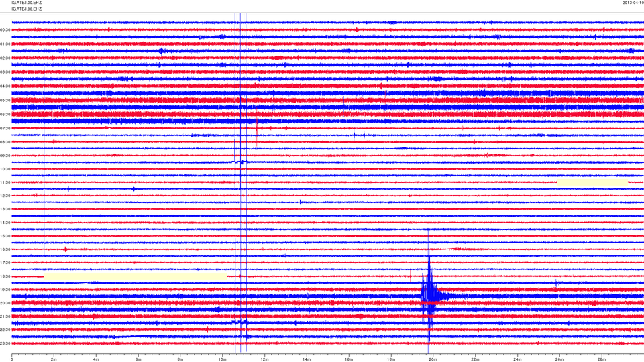
Task: Click the 04:30 time label
Action: click(x=5, y=86)
